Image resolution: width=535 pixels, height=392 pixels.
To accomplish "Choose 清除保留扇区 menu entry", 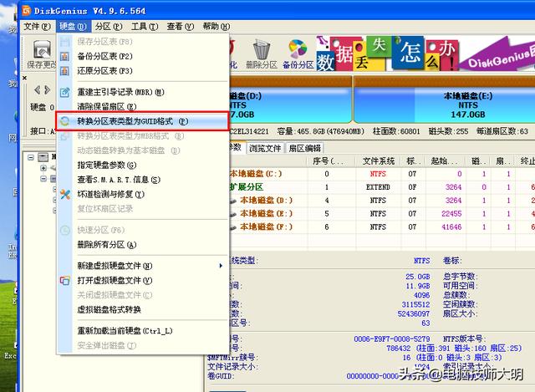I will point(143,107).
